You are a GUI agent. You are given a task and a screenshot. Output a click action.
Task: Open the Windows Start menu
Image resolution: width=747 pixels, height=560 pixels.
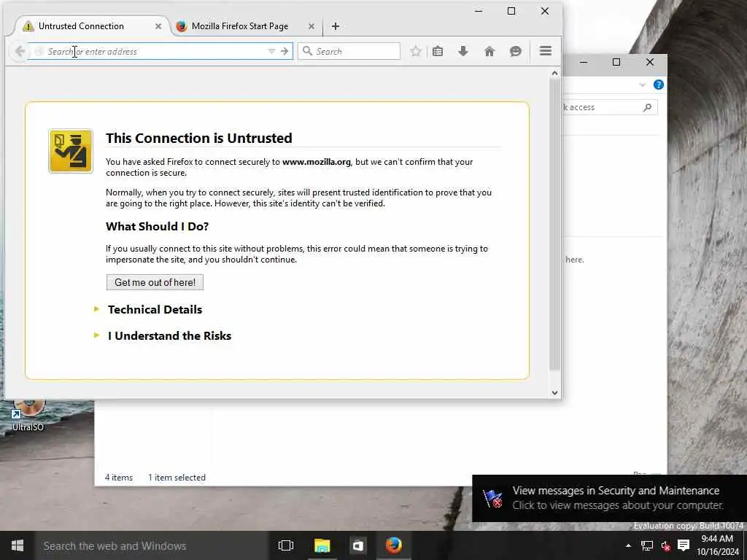(18, 545)
